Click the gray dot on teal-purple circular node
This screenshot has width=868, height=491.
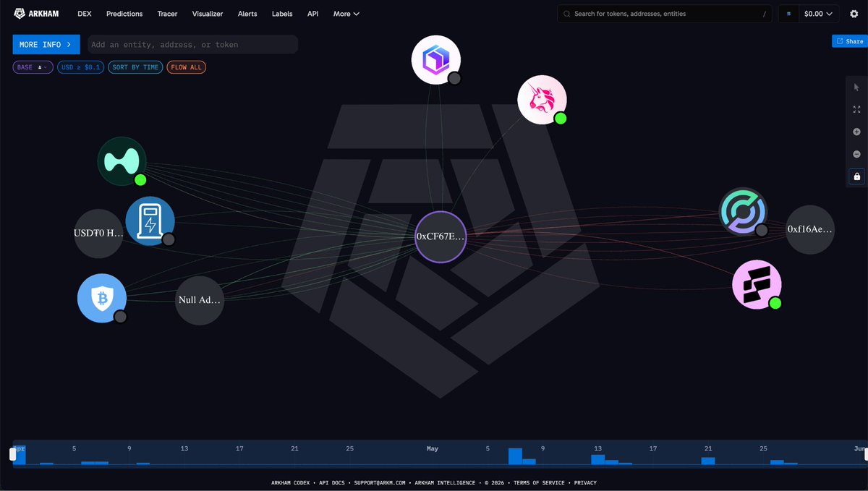click(762, 231)
